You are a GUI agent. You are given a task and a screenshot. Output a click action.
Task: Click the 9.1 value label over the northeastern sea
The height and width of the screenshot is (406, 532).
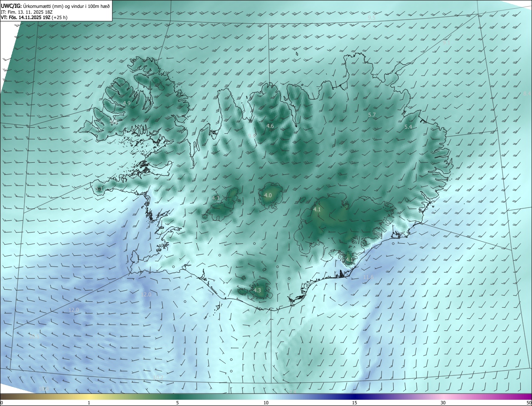pyautogui.click(x=446, y=42)
